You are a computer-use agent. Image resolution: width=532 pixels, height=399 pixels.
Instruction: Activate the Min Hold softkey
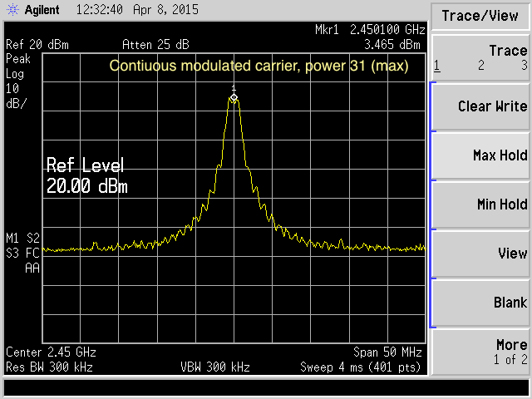coord(480,204)
